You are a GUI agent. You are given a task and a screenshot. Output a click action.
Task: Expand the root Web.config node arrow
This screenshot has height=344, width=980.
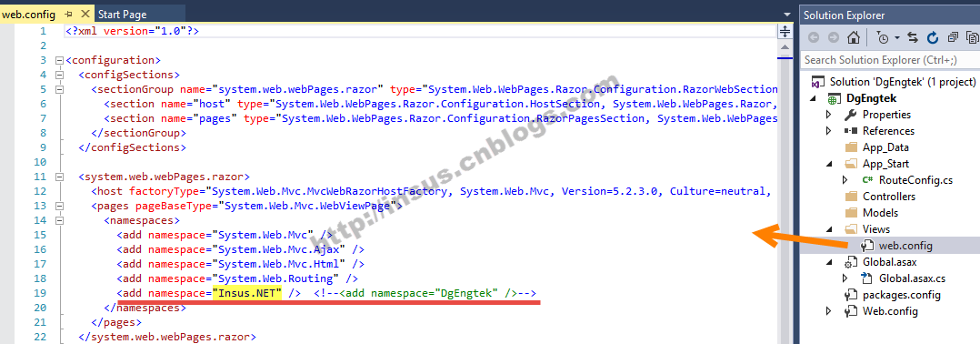pyautogui.click(x=829, y=311)
